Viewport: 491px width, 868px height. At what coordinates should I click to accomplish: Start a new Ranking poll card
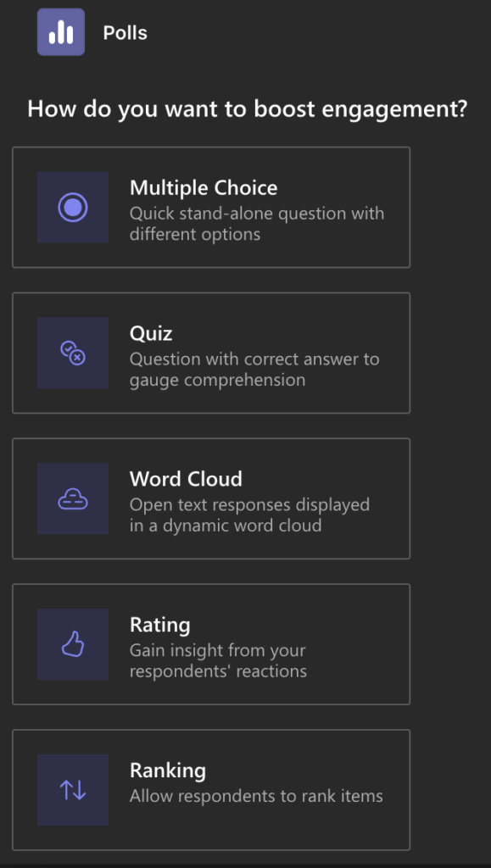pyautogui.click(x=211, y=790)
